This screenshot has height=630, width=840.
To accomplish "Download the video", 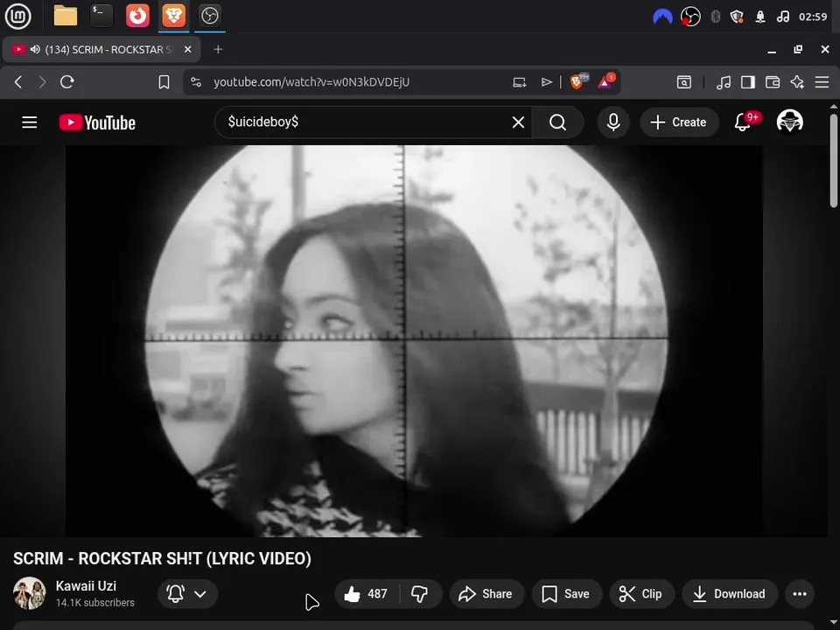I will click(729, 593).
